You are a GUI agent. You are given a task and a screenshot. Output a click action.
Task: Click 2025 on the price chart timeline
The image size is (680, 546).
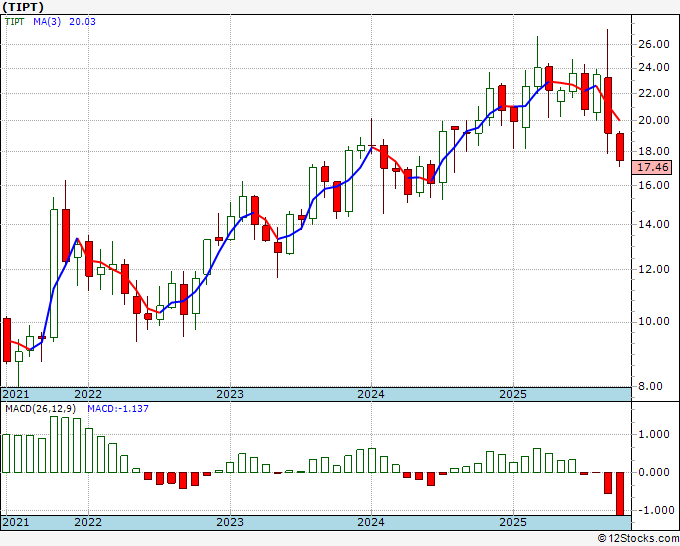click(513, 394)
